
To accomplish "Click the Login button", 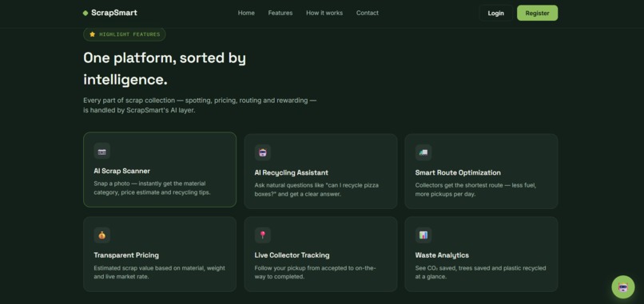I will coord(495,13).
